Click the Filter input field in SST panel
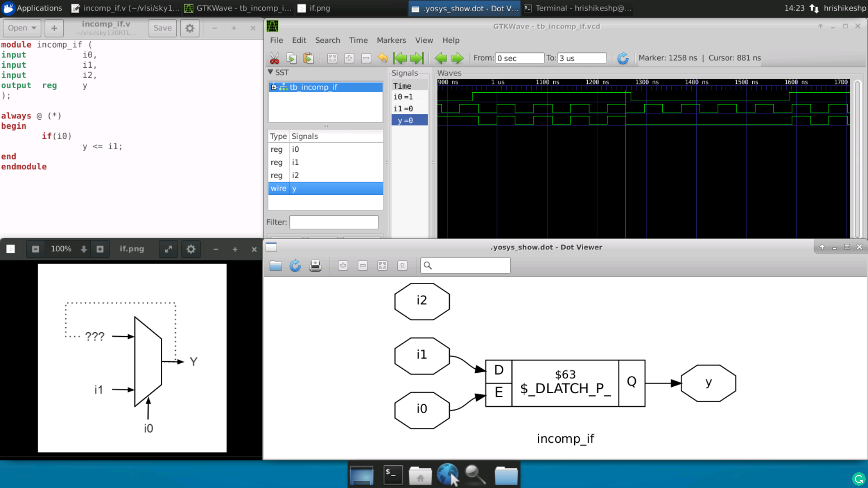868x488 pixels. [334, 222]
